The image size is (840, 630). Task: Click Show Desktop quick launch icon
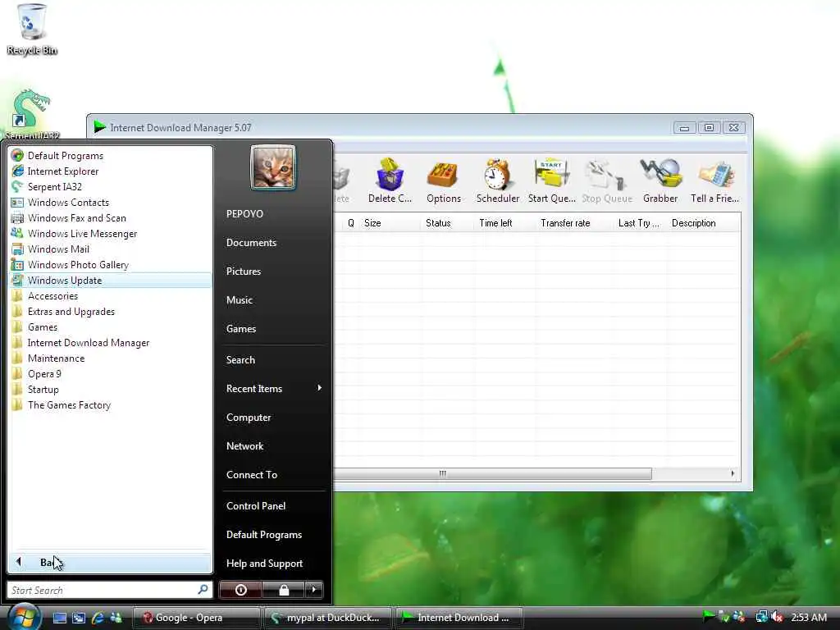pos(59,618)
